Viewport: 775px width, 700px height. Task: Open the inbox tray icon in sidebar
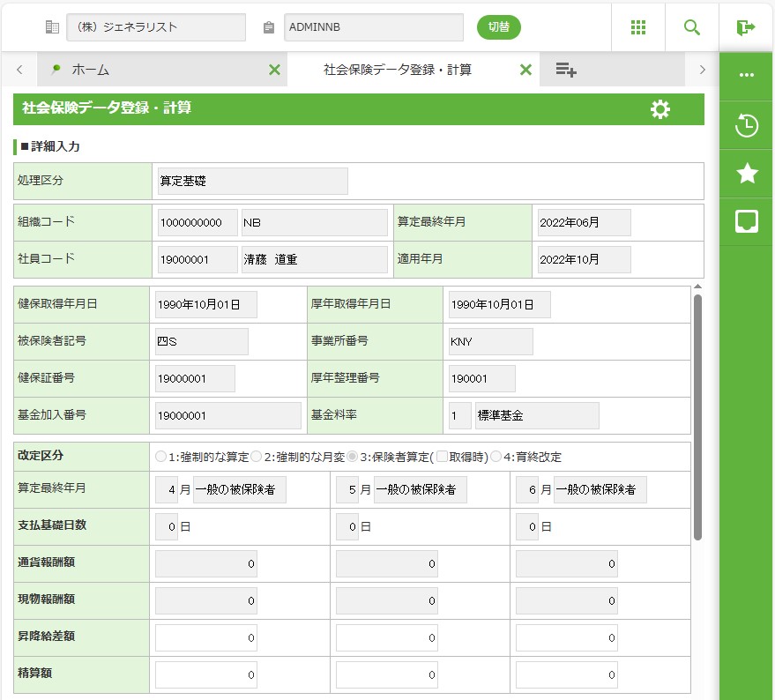pyautogui.click(x=747, y=221)
